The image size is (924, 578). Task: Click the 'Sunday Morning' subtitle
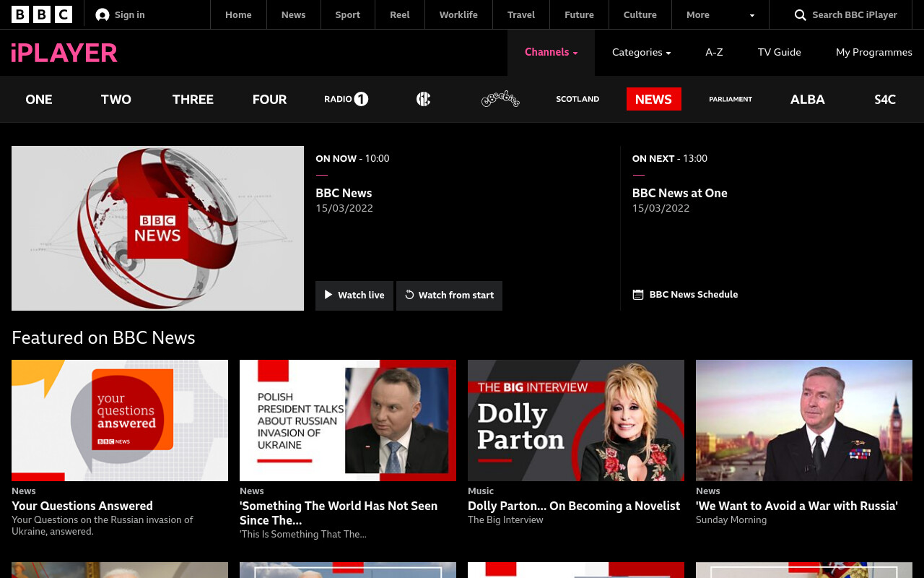click(731, 519)
